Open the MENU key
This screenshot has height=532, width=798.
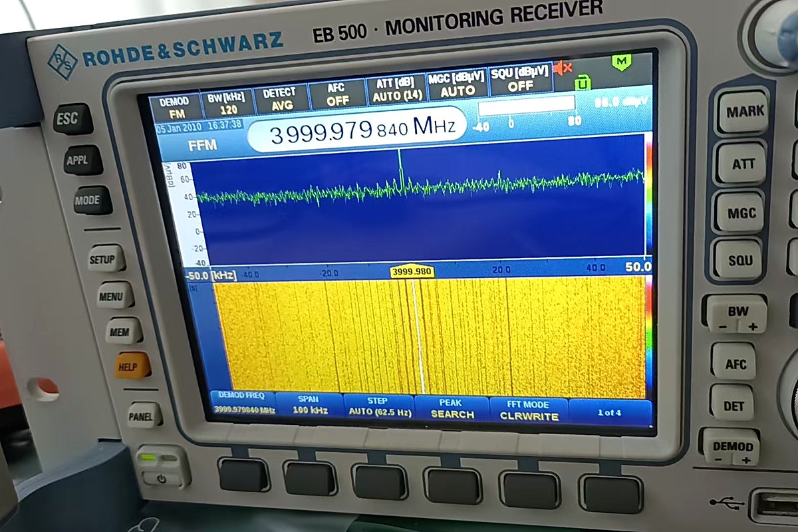[115, 295]
